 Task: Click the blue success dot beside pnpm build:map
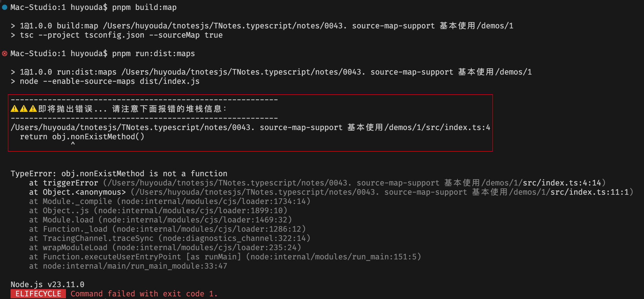click(5, 7)
